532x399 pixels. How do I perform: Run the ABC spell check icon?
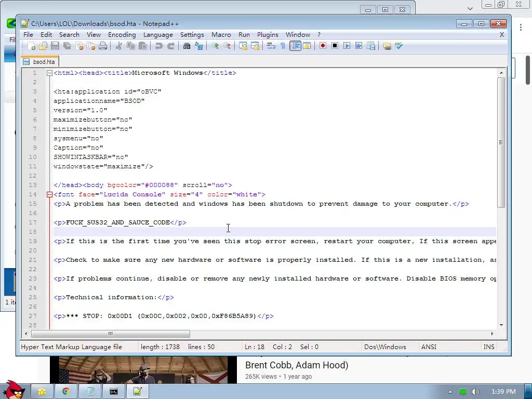(x=398, y=46)
